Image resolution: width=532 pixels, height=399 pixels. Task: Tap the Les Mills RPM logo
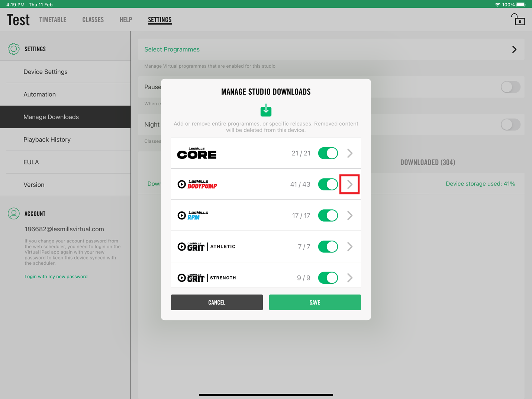click(193, 215)
